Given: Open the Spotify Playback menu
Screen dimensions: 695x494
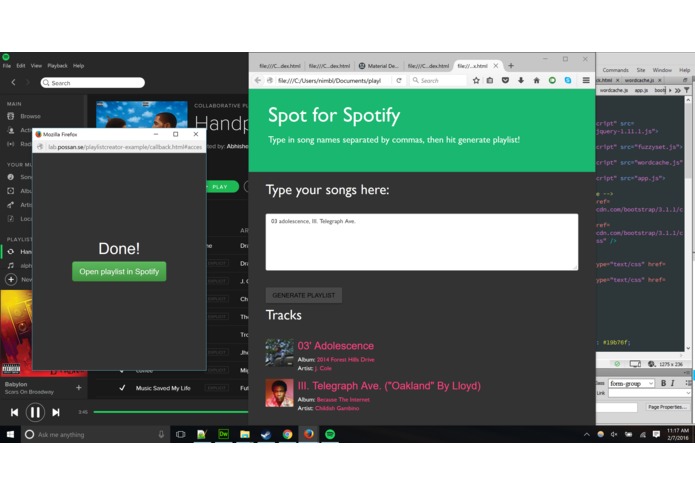Looking at the screenshot, I should coord(58,66).
